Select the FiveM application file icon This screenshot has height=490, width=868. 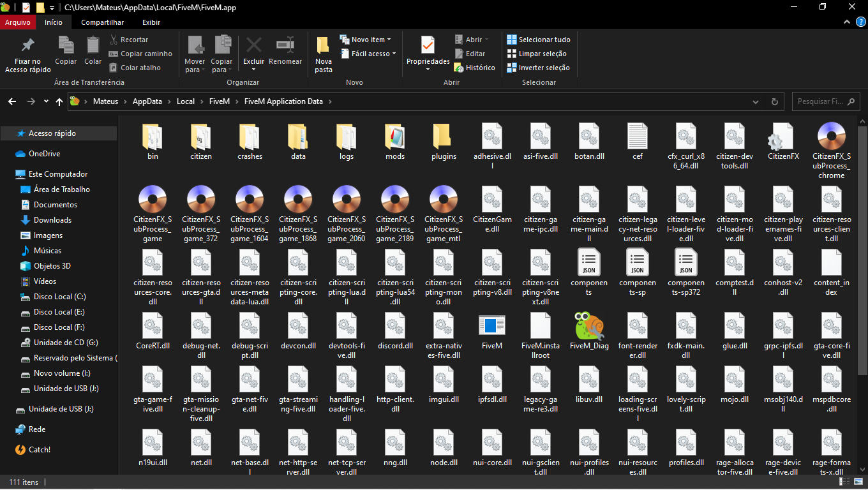pos(491,325)
